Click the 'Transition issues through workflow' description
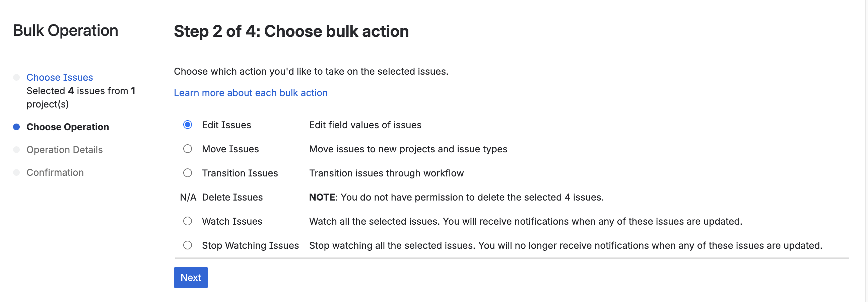 pos(387,173)
